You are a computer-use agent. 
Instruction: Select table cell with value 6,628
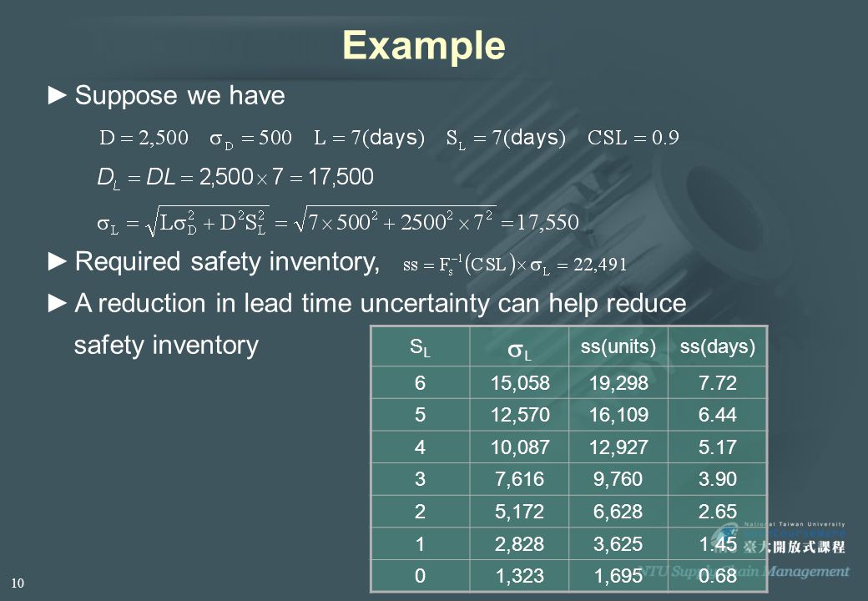(618, 512)
